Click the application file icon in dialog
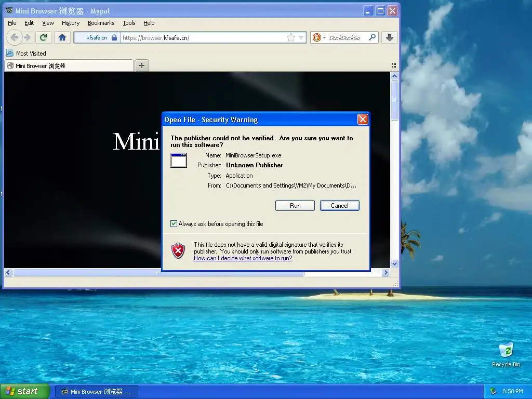 pyautogui.click(x=179, y=160)
